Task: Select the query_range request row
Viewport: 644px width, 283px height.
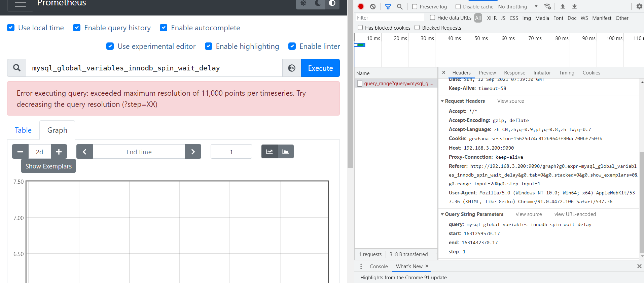Action: coord(396,84)
